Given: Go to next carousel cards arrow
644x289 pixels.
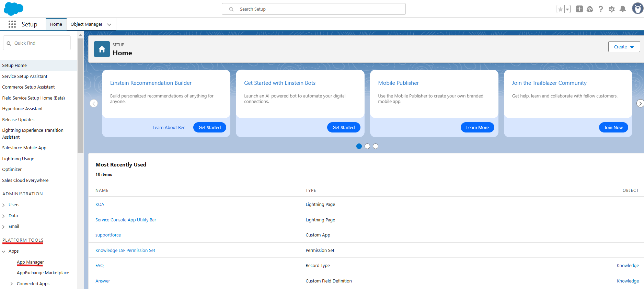Looking at the screenshot, I should click(x=640, y=103).
